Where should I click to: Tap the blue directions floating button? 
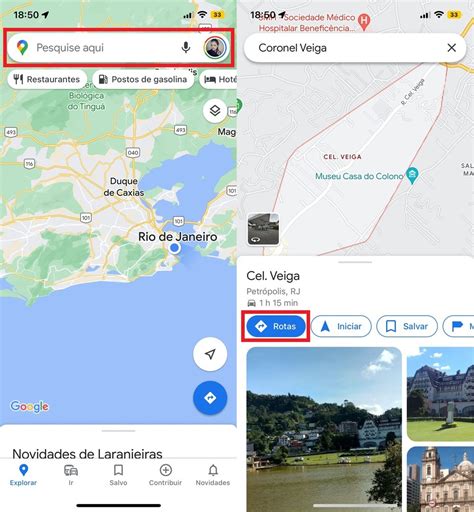coord(210,398)
